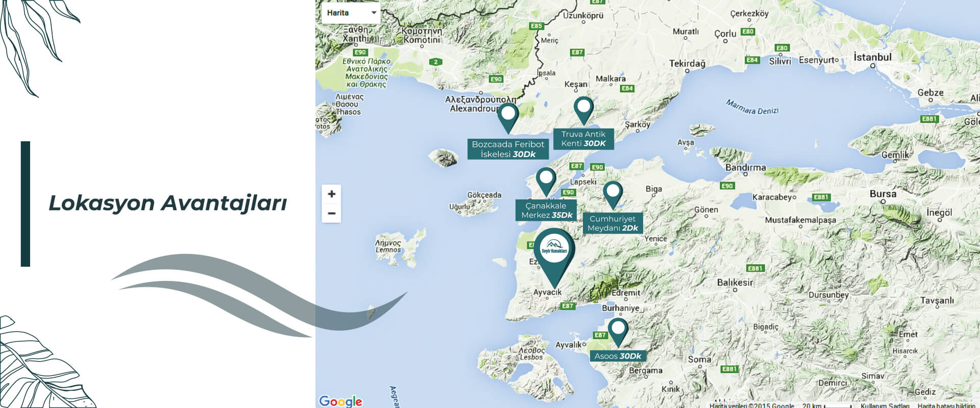Select the Çanakkale Merkez location pin

546,180
